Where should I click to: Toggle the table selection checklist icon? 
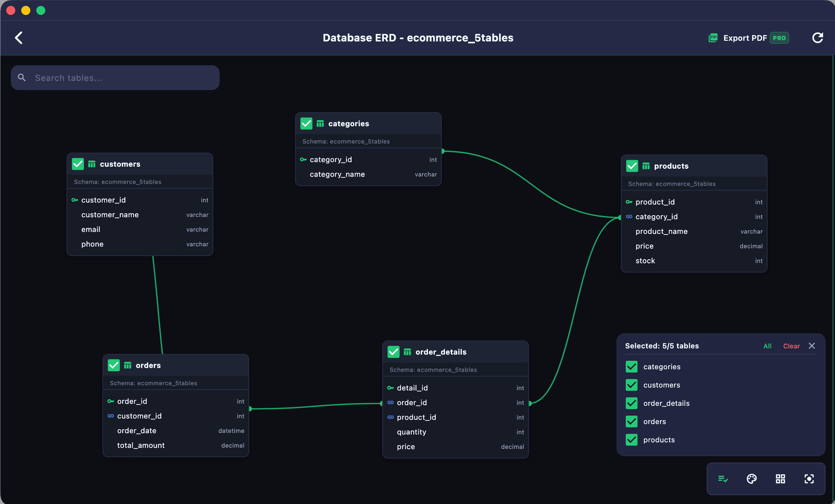[723, 479]
